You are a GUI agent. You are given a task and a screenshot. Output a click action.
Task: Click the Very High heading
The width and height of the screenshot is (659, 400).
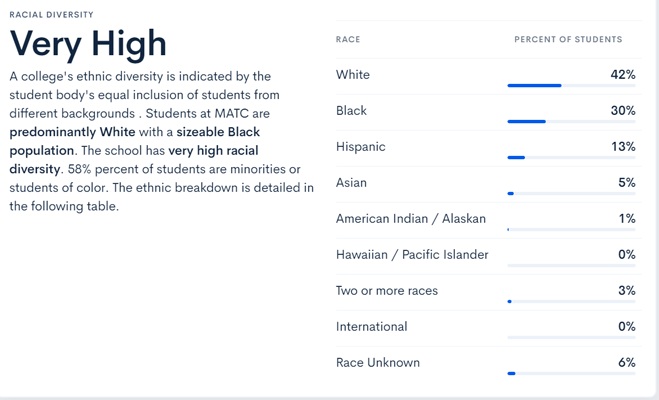click(88, 43)
